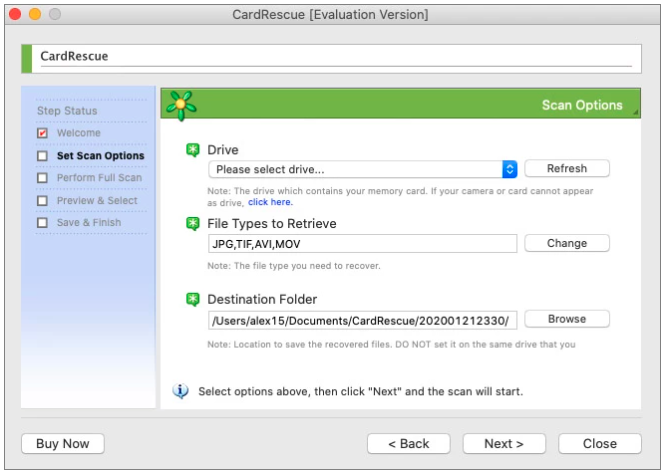
Task: Toggle the Perform Full Scan checkbox
Action: pyautogui.click(x=42, y=178)
